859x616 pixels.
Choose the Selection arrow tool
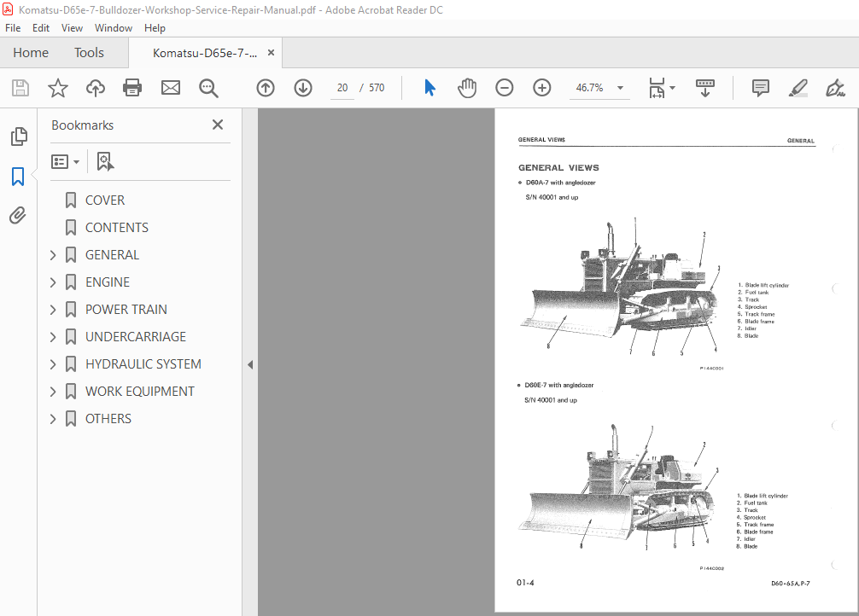pyautogui.click(x=429, y=88)
